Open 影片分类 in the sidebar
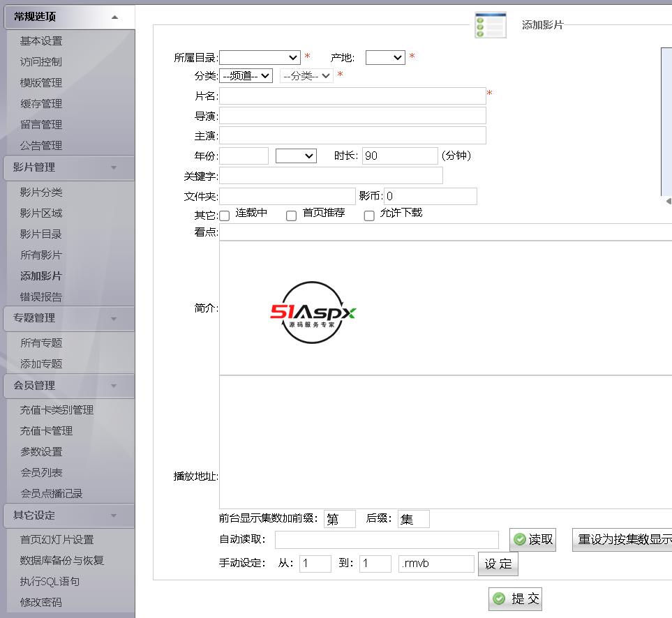Screen dimensions: 672x618 coord(41,193)
